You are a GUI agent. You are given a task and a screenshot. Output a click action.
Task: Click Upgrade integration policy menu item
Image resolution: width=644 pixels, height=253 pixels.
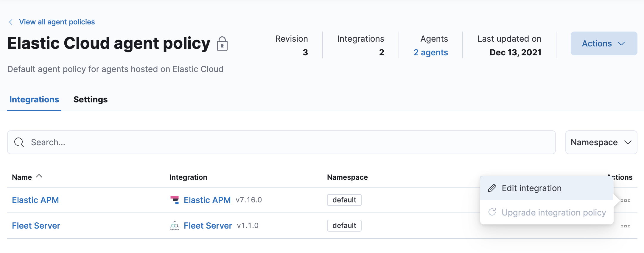(553, 213)
